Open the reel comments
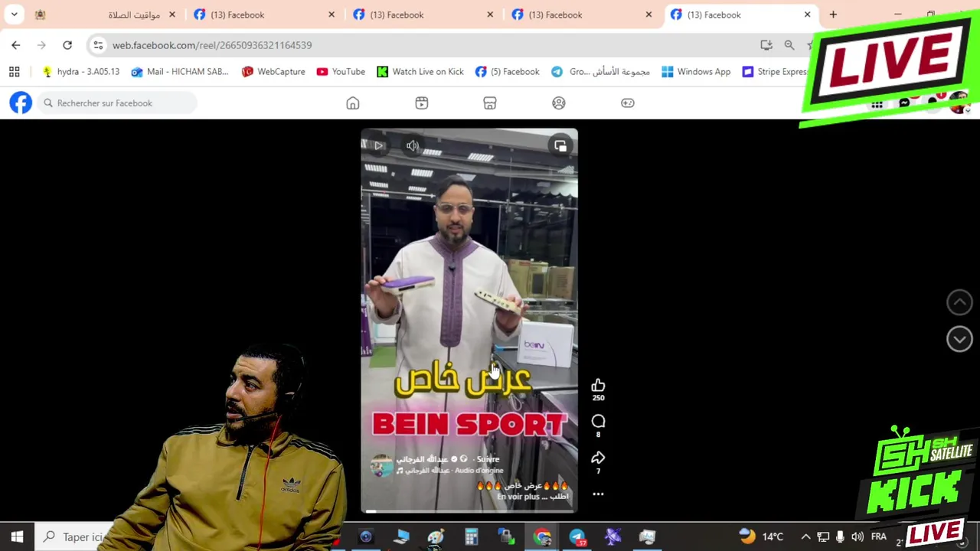 click(598, 422)
